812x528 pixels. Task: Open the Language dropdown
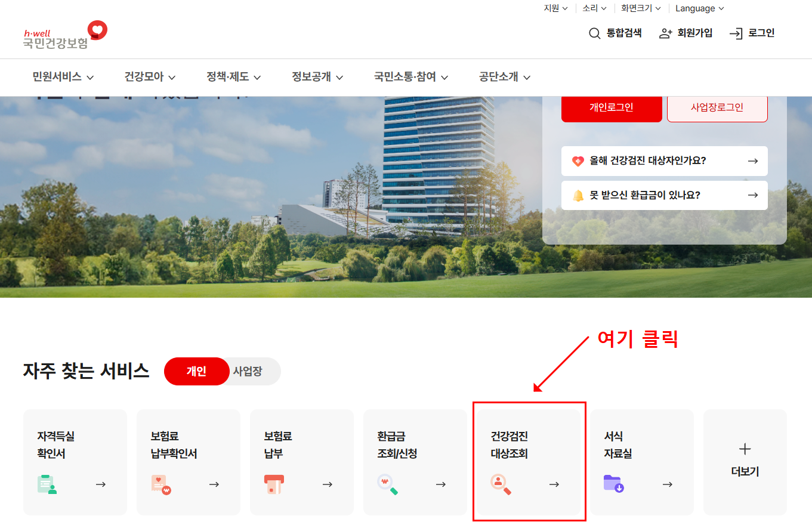[x=699, y=8]
